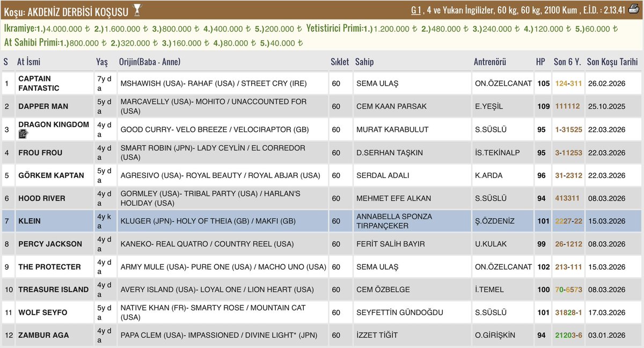Select pedigree MSHAWISH (USA)- RAHAF (USA)
The image size is (644, 348).
[x=178, y=83]
